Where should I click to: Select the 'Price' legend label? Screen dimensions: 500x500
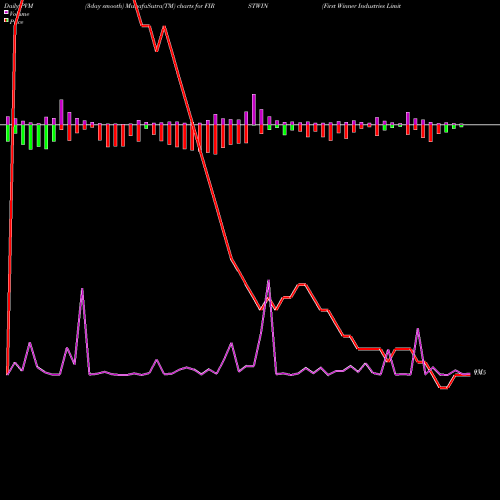click(16, 22)
